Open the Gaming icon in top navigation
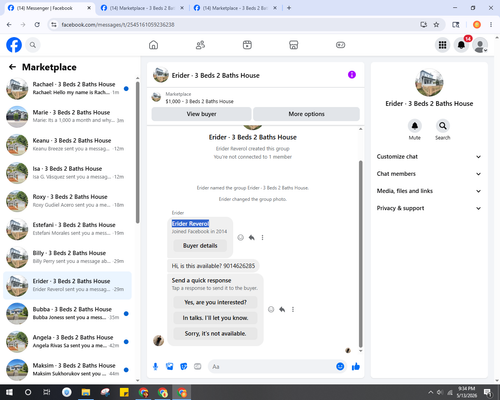Viewport: 500px width, 400px height. (x=340, y=45)
